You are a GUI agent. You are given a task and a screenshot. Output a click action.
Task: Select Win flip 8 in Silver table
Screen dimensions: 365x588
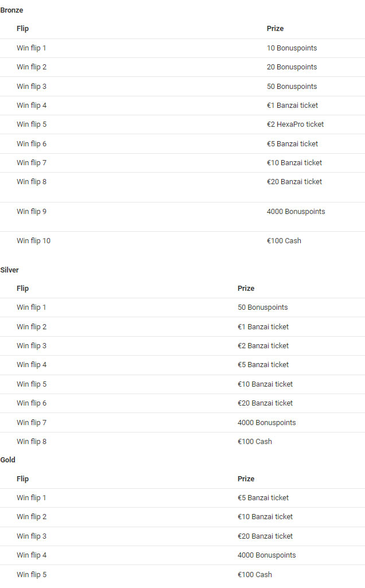[x=32, y=442]
